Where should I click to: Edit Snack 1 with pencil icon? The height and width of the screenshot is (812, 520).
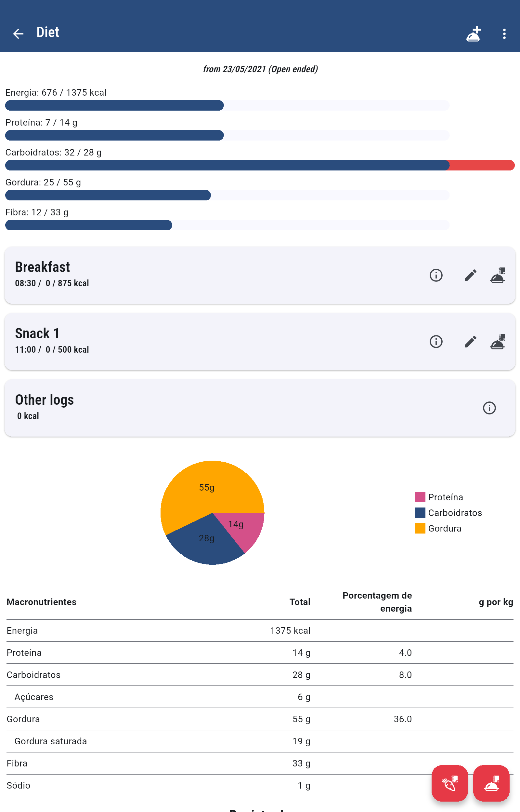coord(470,341)
